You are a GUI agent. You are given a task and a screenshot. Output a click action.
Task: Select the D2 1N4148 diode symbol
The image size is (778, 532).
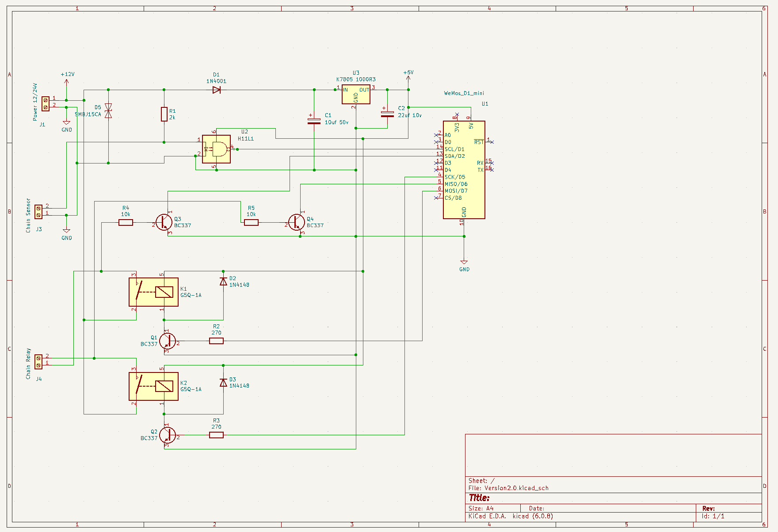[223, 281]
